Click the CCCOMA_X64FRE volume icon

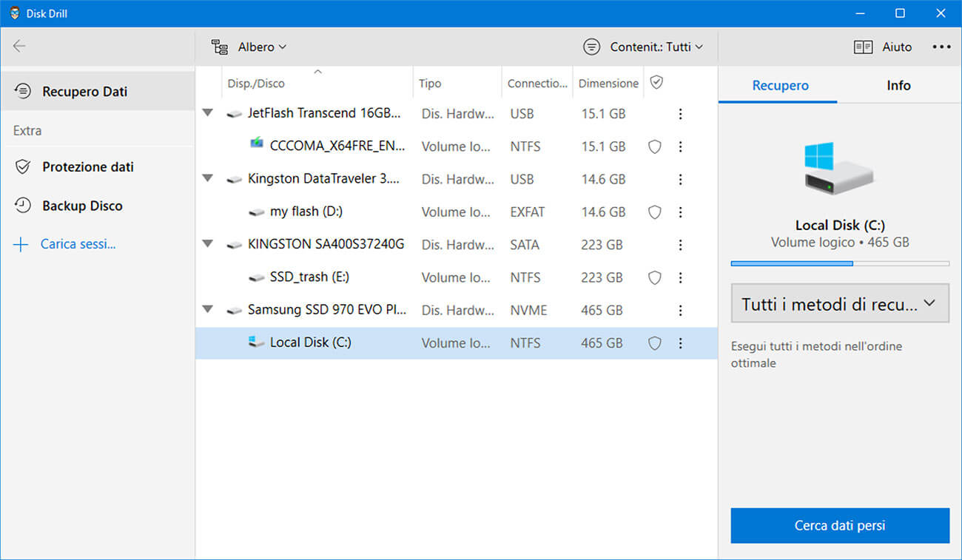[x=257, y=143]
